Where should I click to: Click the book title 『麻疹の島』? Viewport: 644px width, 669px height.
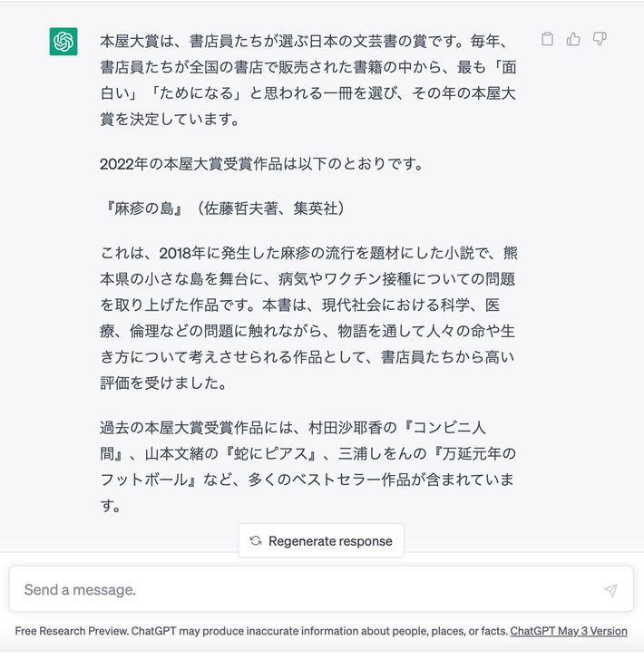coord(144,208)
